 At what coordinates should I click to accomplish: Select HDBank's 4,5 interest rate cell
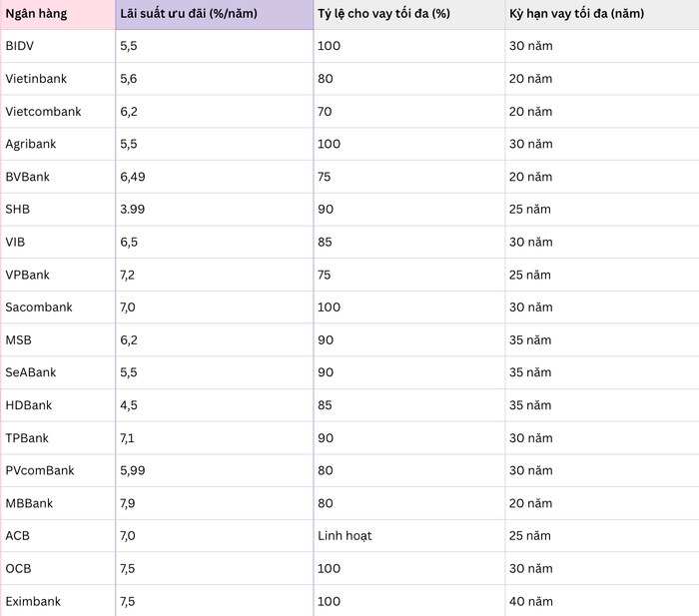point(215,405)
